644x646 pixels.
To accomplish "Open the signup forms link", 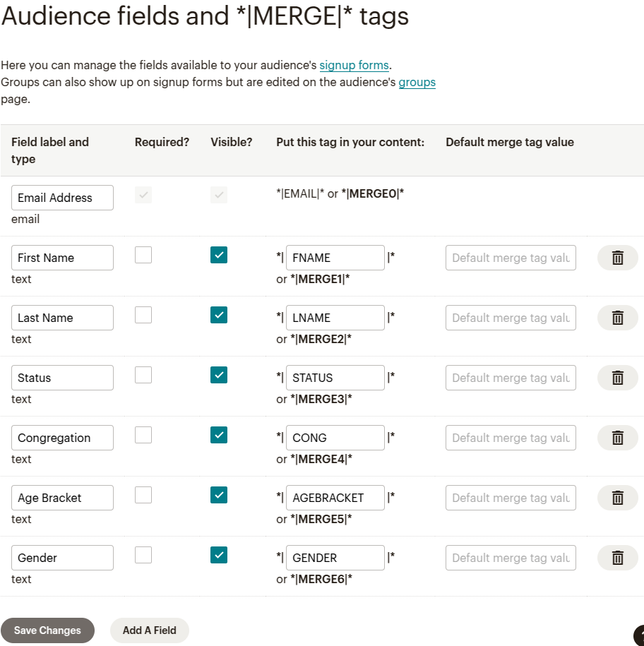I will point(354,65).
